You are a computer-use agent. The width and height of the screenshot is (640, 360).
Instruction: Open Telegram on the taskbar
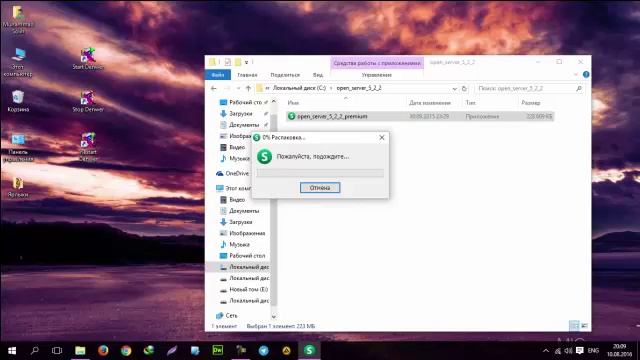(264, 351)
